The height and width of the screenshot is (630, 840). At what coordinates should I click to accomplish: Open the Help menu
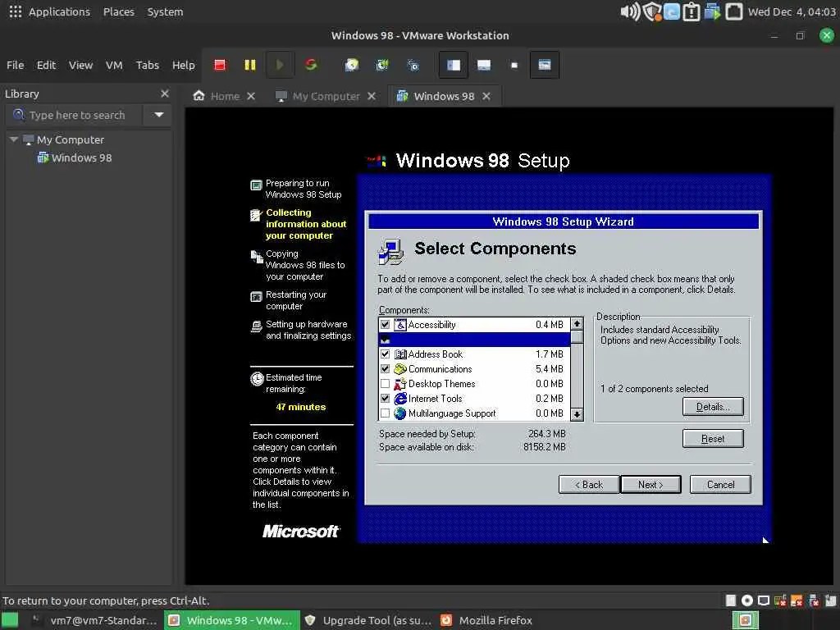183,65
